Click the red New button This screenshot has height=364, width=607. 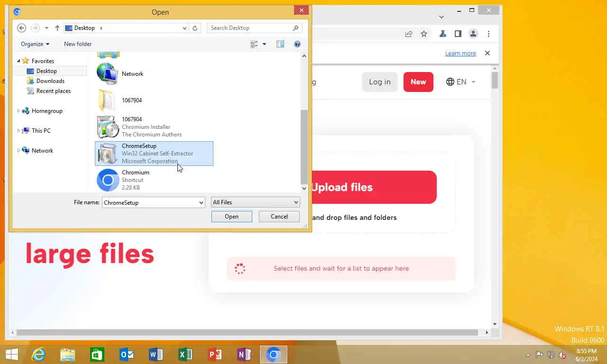(418, 82)
